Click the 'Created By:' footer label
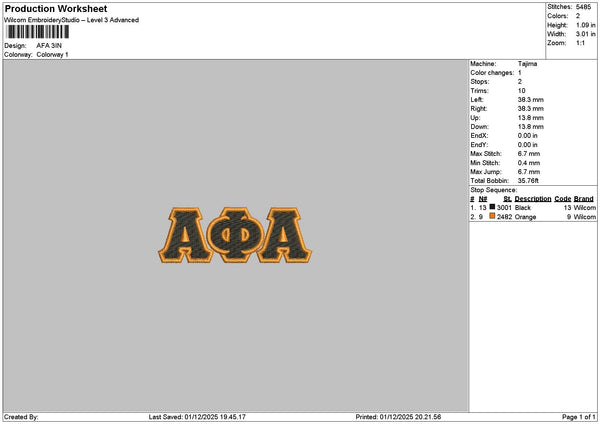This screenshot has width=600, height=424. 21,417
